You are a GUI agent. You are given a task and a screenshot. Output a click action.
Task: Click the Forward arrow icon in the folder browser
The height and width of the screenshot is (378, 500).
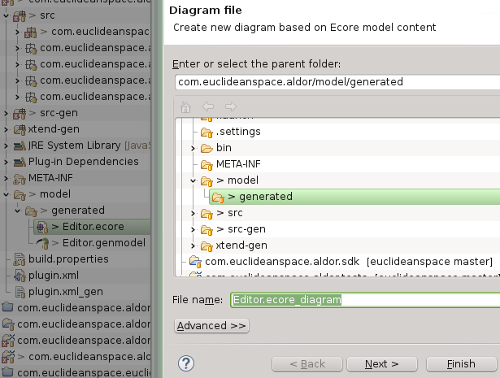(x=230, y=107)
